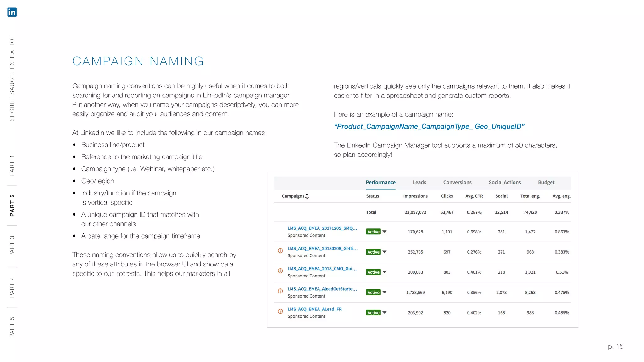Switch to the Leads tab
The width and height of the screenshot is (644, 362).
tap(419, 182)
